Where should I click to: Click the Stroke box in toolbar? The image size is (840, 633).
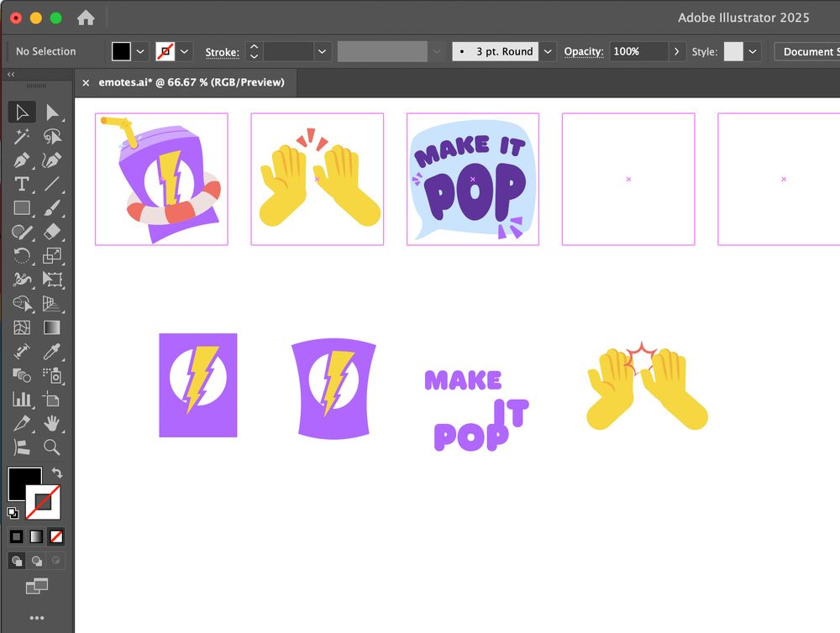coord(44,502)
